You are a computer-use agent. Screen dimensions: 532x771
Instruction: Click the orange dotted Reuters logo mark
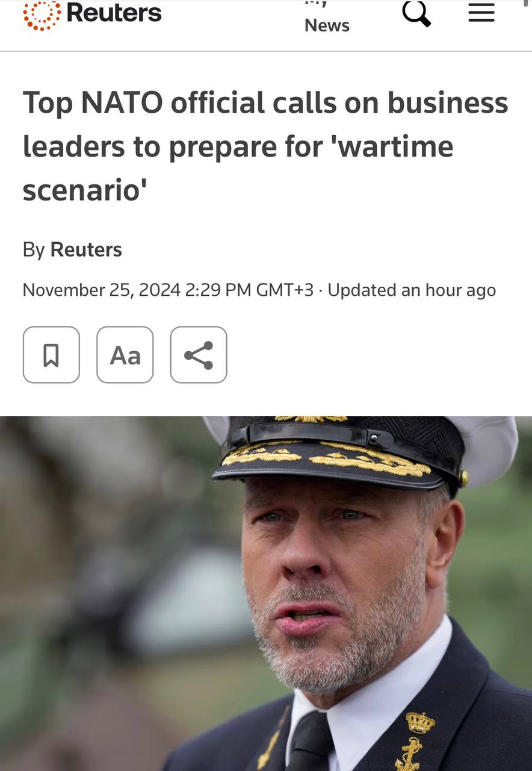click(42, 14)
